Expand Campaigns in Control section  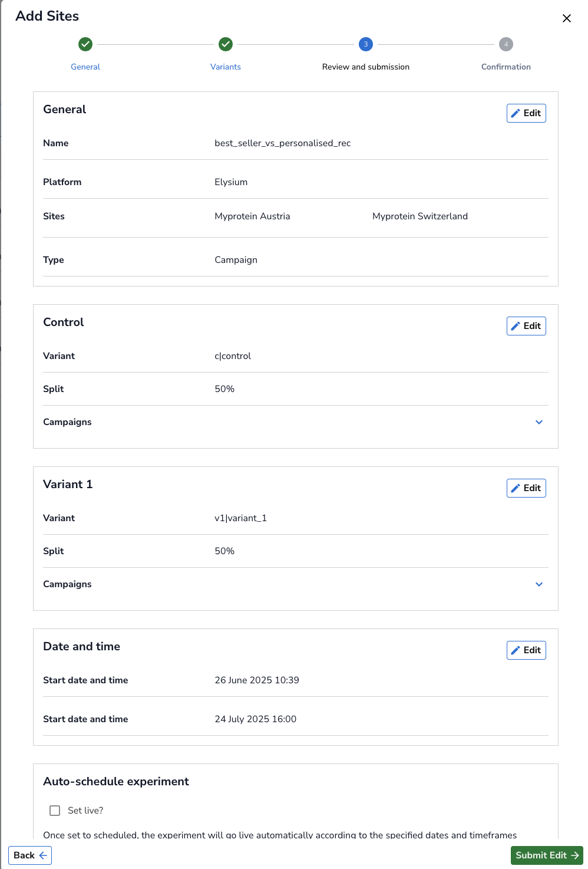click(x=539, y=422)
